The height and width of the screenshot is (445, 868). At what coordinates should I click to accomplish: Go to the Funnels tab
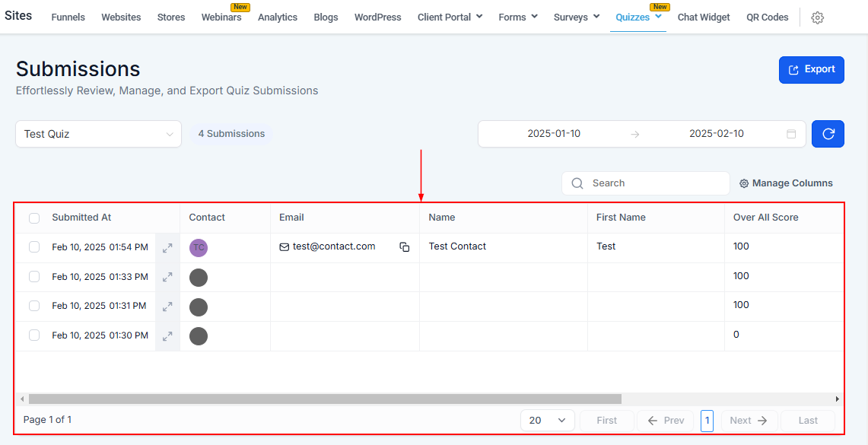[68, 17]
